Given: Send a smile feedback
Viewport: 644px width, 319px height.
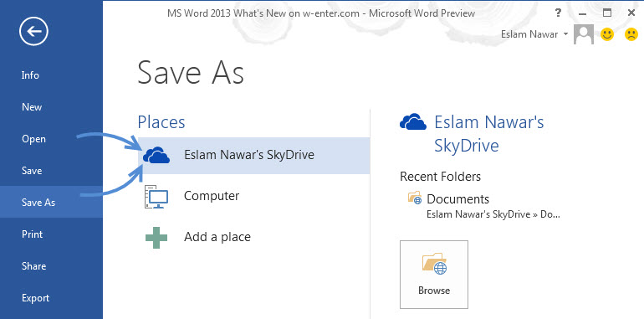Looking at the screenshot, I should (607, 34).
